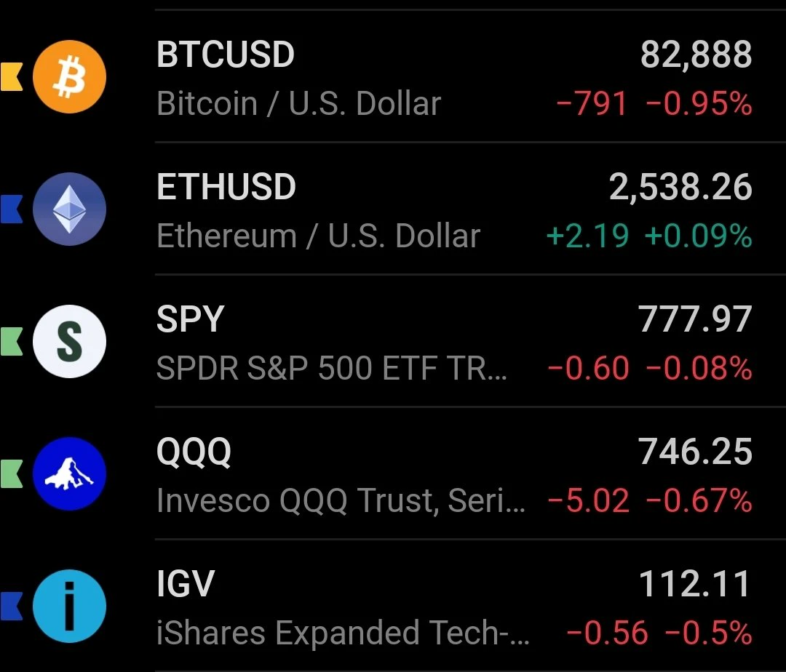Image resolution: width=786 pixels, height=672 pixels.
Task: Open ETHUSD ticker name
Action: coord(226,186)
